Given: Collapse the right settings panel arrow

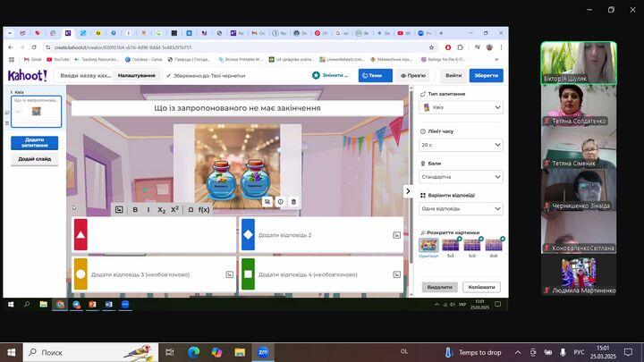Looking at the screenshot, I should tap(408, 191).
